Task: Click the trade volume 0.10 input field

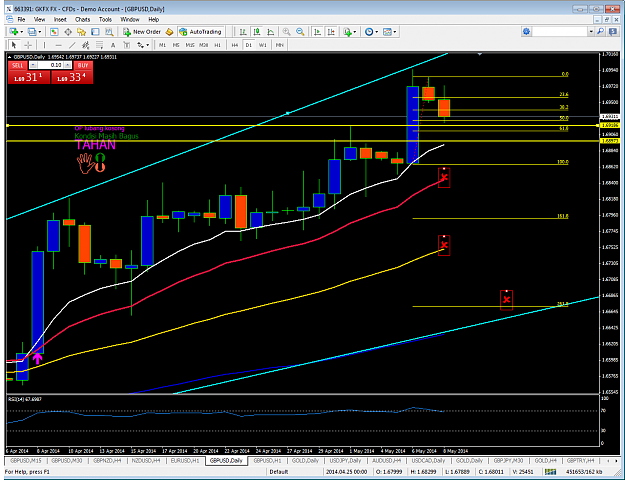Action: click(x=50, y=65)
